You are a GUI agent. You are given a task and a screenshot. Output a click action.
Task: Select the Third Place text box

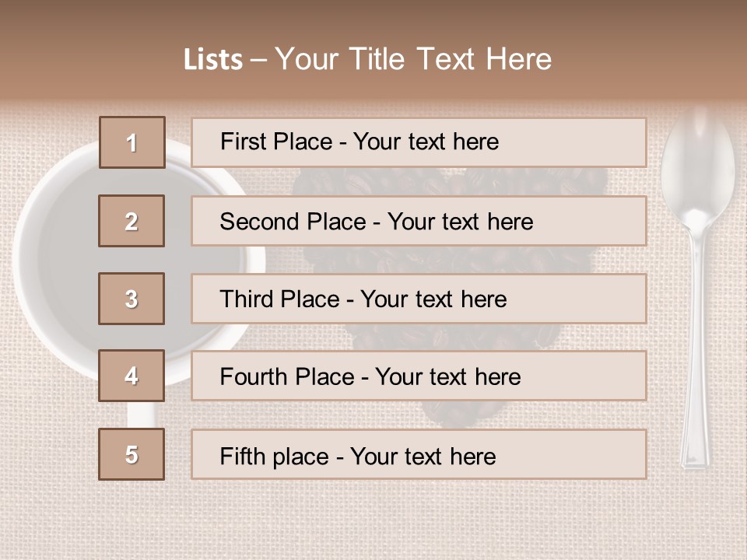tap(419, 299)
